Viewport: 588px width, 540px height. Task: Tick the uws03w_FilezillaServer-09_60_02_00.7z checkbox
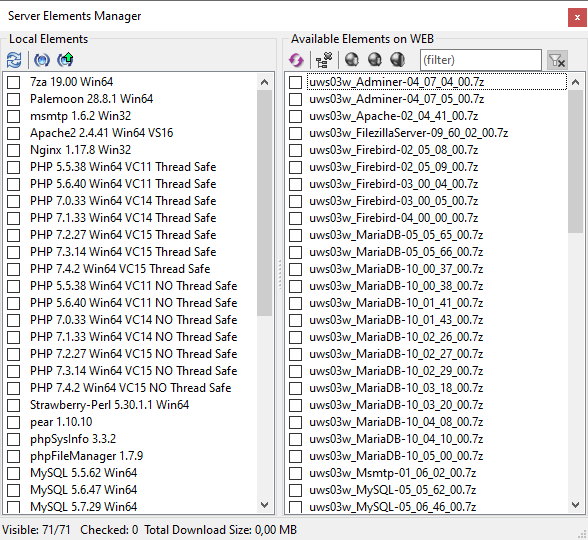click(x=296, y=133)
